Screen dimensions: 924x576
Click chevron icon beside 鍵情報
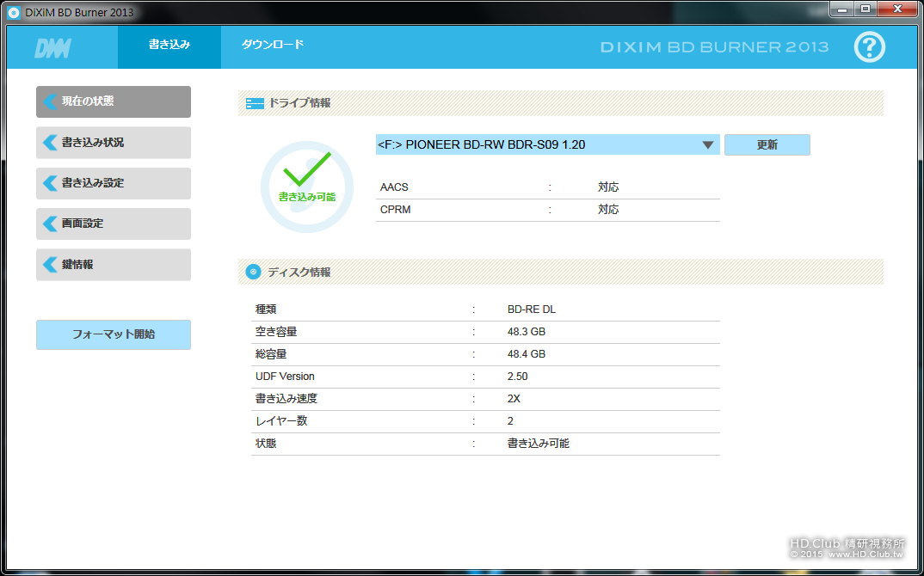(x=50, y=265)
